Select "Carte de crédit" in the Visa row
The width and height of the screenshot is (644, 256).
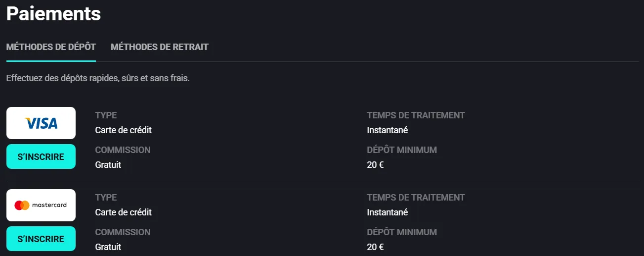123,130
